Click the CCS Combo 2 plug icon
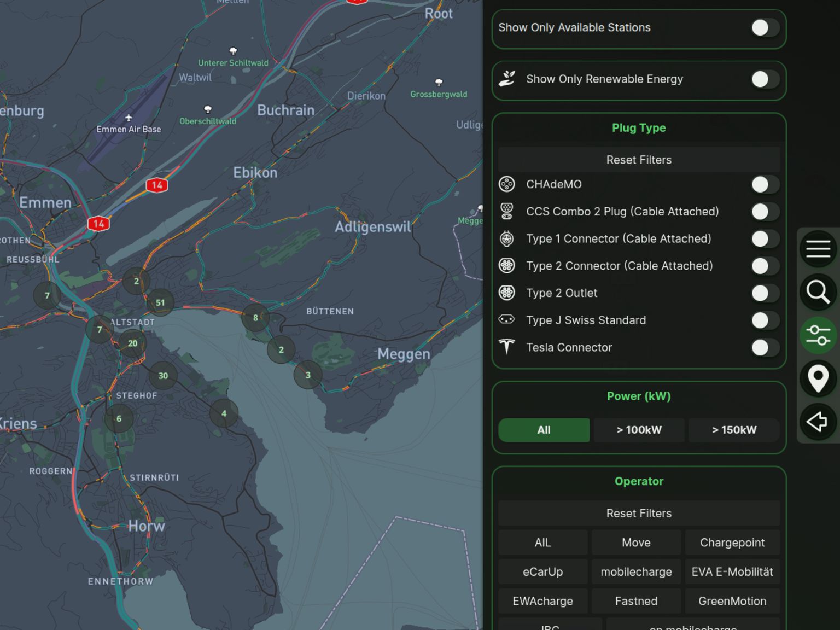The height and width of the screenshot is (630, 840). click(x=507, y=212)
